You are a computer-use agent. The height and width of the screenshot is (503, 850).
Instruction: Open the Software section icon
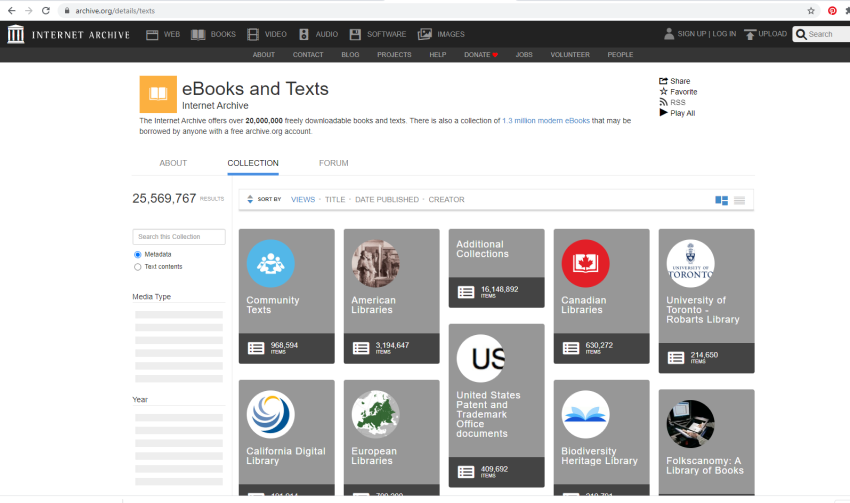pos(355,35)
